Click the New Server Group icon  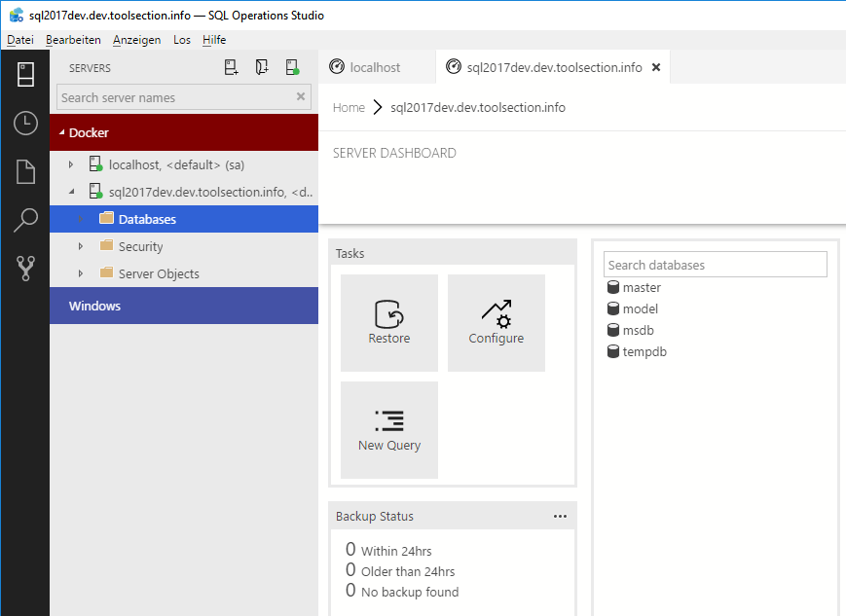[x=262, y=67]
